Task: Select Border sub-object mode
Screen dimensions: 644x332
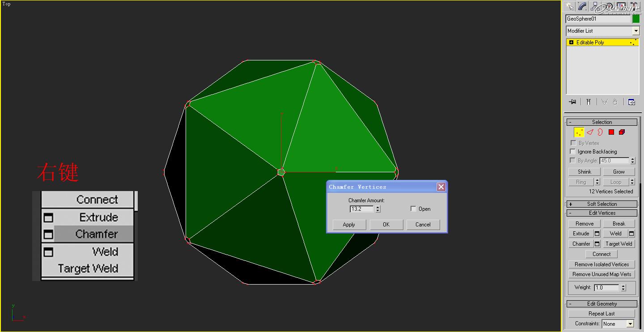Action: (x=600, y=132)
